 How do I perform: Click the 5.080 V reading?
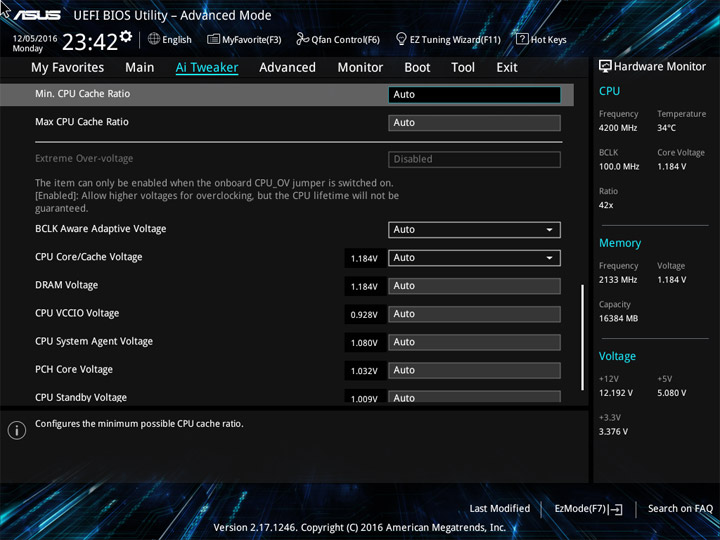point(672,393)
